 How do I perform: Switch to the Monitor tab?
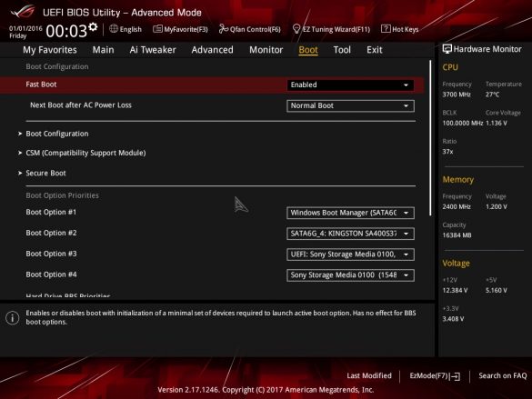tap(266, 50)
